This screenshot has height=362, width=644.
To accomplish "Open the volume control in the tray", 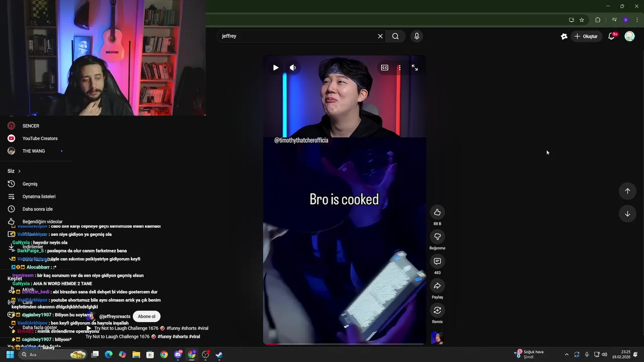I will 604,354.
